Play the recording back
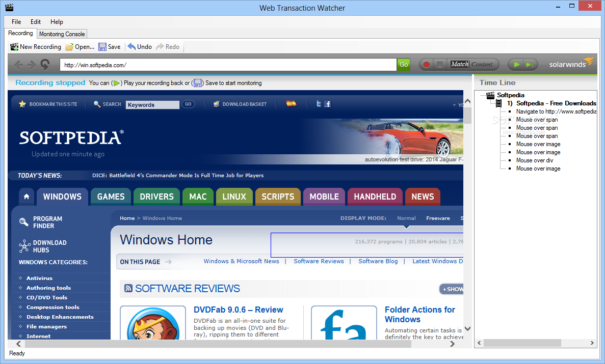 (517, 64)
